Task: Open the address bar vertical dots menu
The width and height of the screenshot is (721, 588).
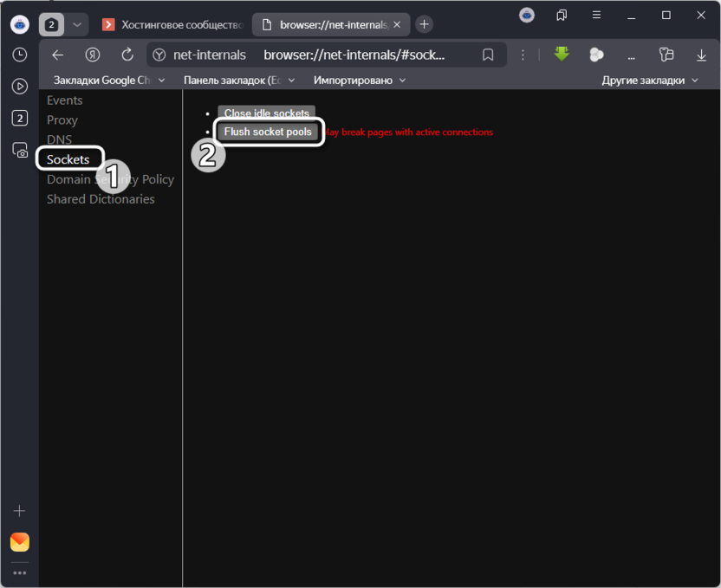Action: point(523,55)
